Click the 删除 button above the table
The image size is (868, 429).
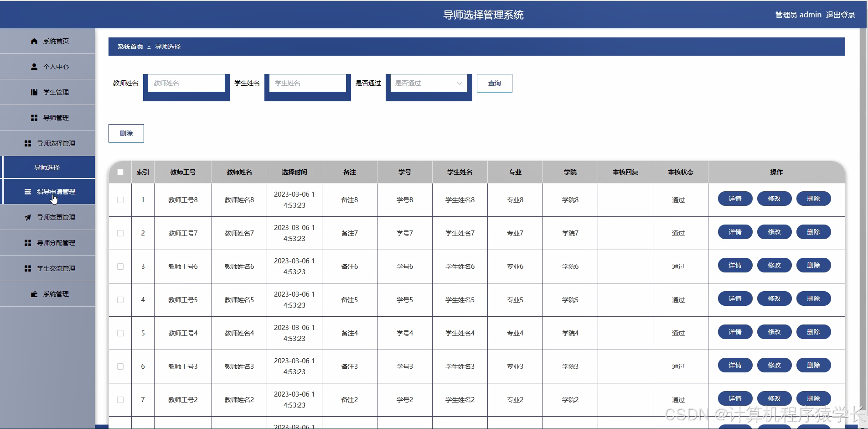click(126, 133)
